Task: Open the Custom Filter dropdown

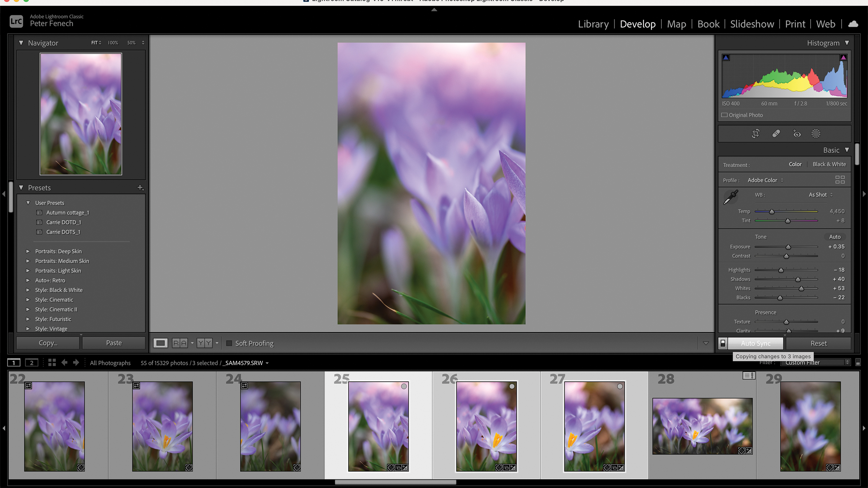Action: [x=816, y=362]
